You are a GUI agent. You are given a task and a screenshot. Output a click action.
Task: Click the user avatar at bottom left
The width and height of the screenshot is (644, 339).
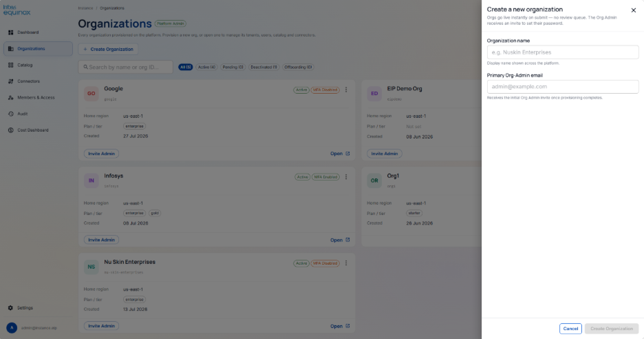(x=12, y=328)
